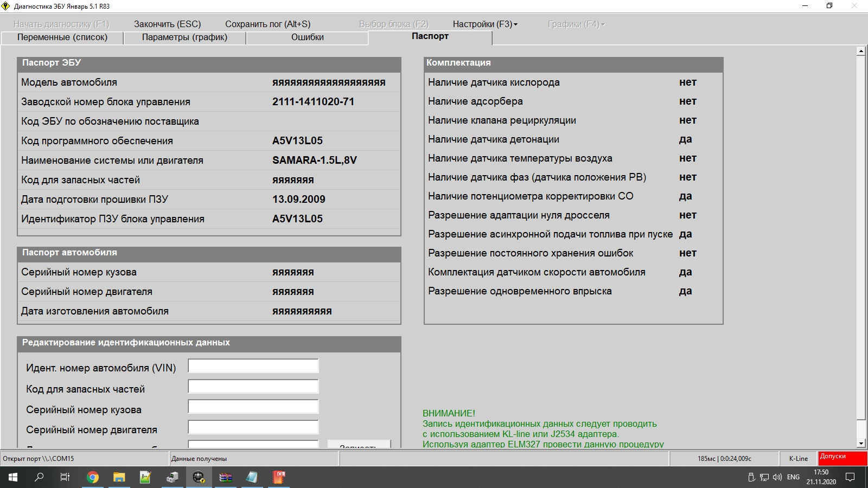Viewport: 868px width, 488px height.
Task: Click Начать диагностику (F1)
Action: 61,24
